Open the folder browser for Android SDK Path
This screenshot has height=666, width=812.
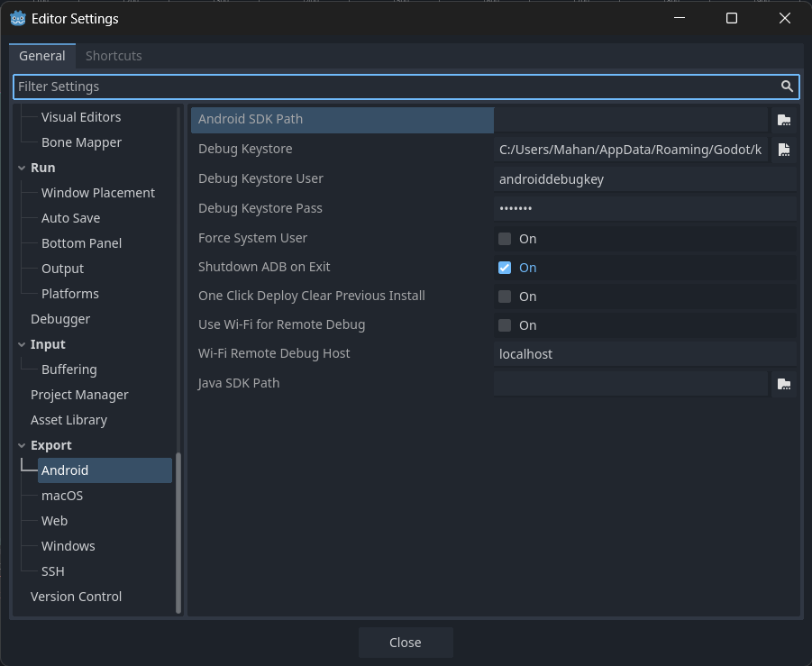tap(783, 119)
